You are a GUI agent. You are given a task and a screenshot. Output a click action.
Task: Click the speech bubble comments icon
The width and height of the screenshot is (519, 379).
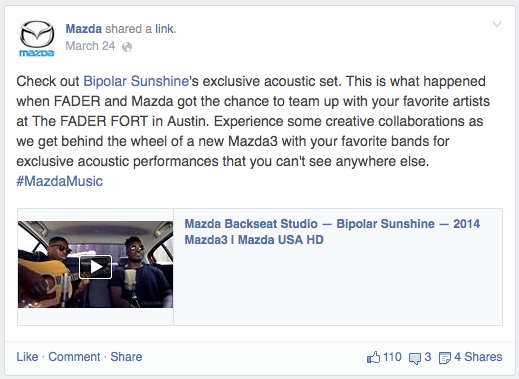415,358
